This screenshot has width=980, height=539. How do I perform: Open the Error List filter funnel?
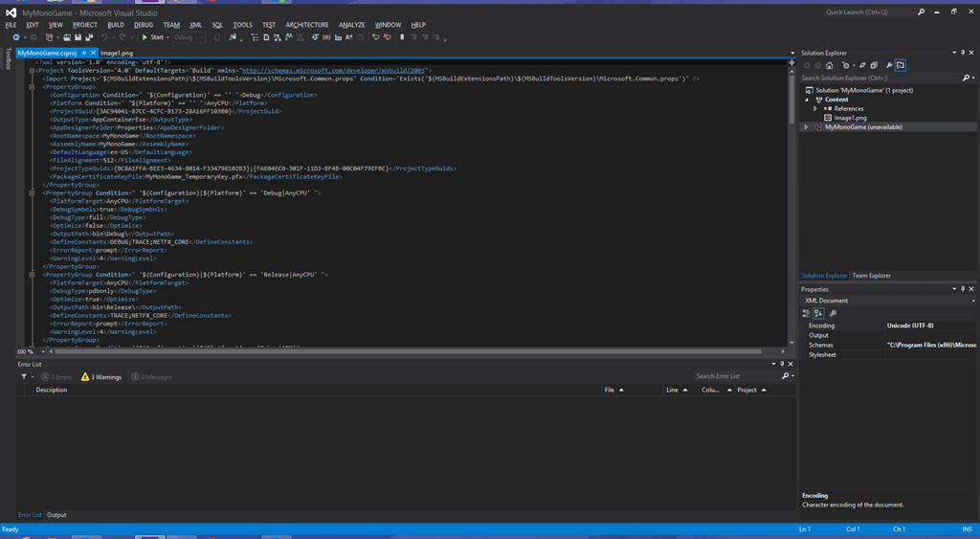click(x=24, y=377)
